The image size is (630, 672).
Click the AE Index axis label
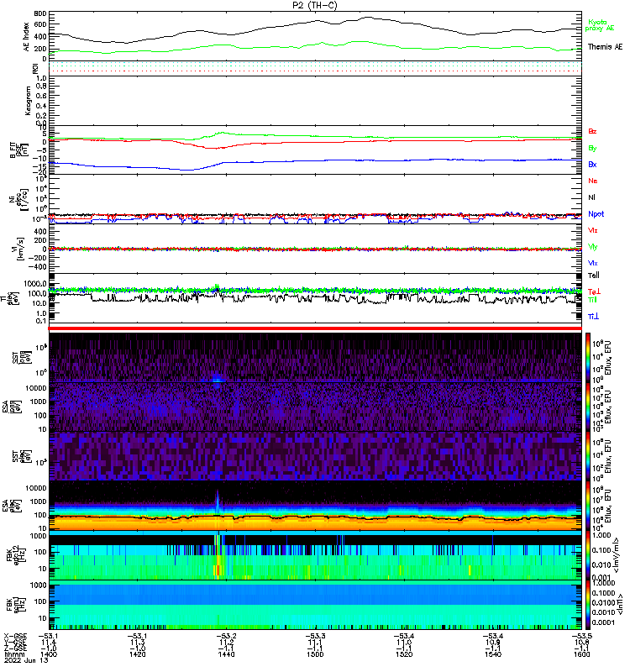(x=24, y=35)
